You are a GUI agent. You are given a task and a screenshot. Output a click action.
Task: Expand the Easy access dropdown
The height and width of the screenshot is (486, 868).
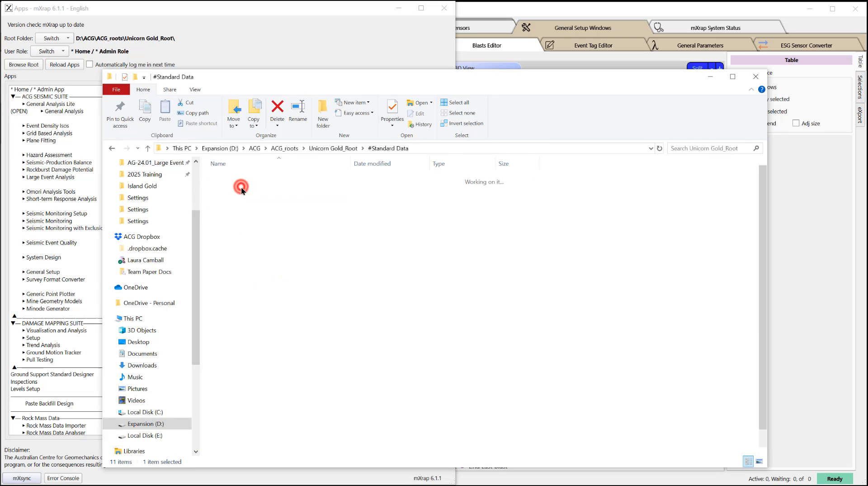(354, 113)
